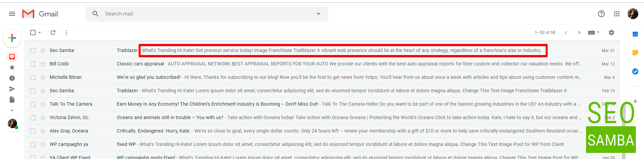This screenshot has width=644, height=159.
Task: Star the Michelle Bitran email
Action: point(43,77)
